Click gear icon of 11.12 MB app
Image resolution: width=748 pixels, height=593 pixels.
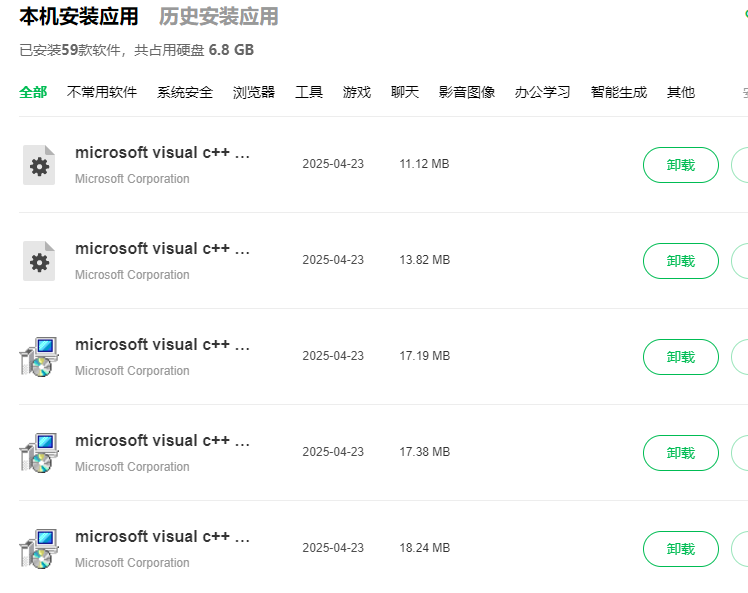click(x=39, y=165)
